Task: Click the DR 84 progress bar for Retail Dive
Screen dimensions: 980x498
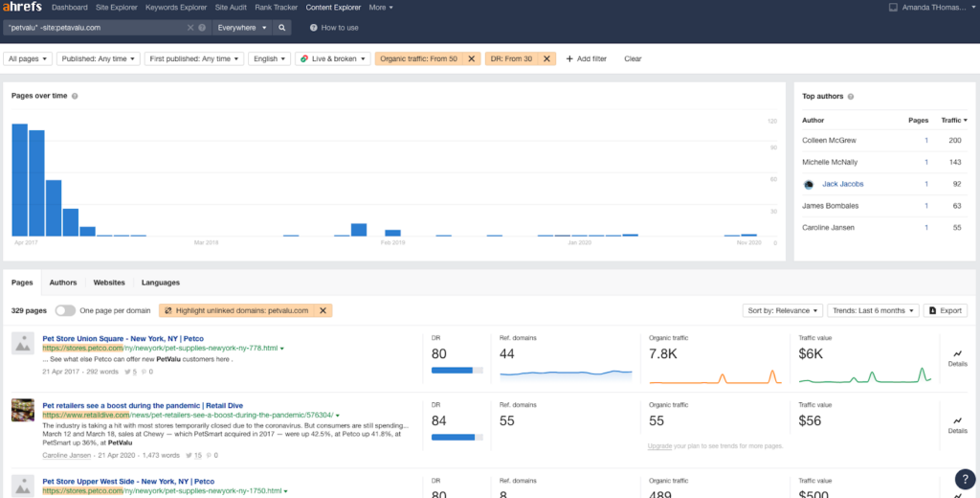Action: (x=457, y=438)
